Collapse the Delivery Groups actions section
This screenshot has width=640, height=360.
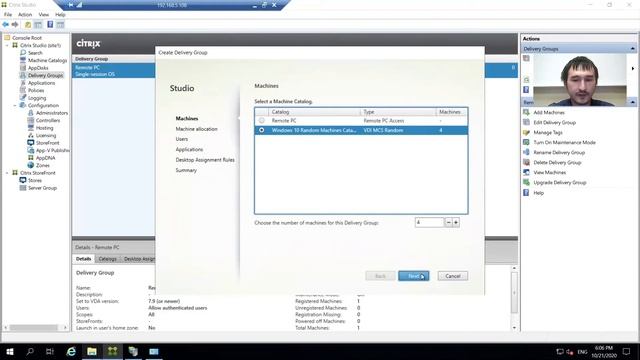632,49
